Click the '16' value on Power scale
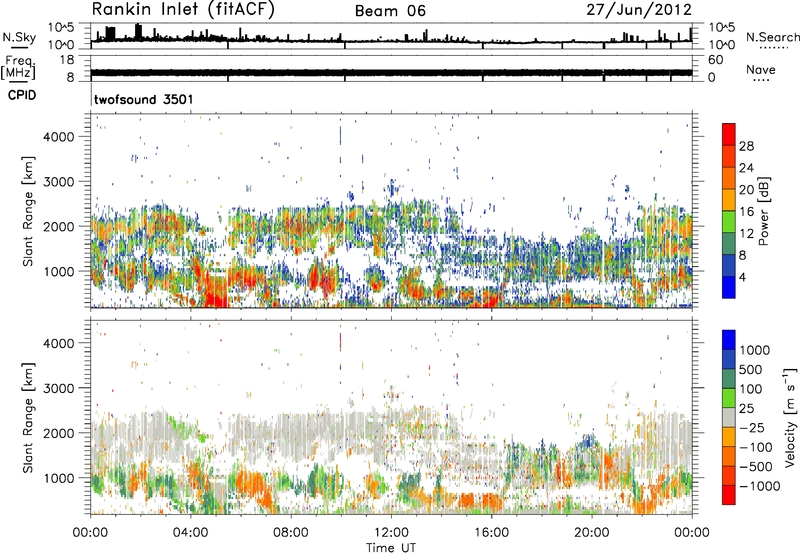Screen dimensions: 800x554 click(746, 212)
